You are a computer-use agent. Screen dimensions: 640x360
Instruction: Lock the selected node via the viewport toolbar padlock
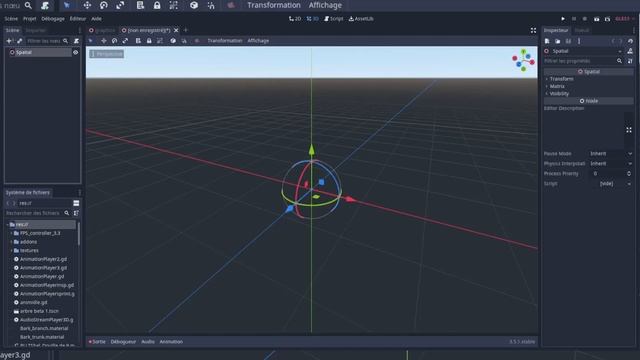click(x=149, y=41)
